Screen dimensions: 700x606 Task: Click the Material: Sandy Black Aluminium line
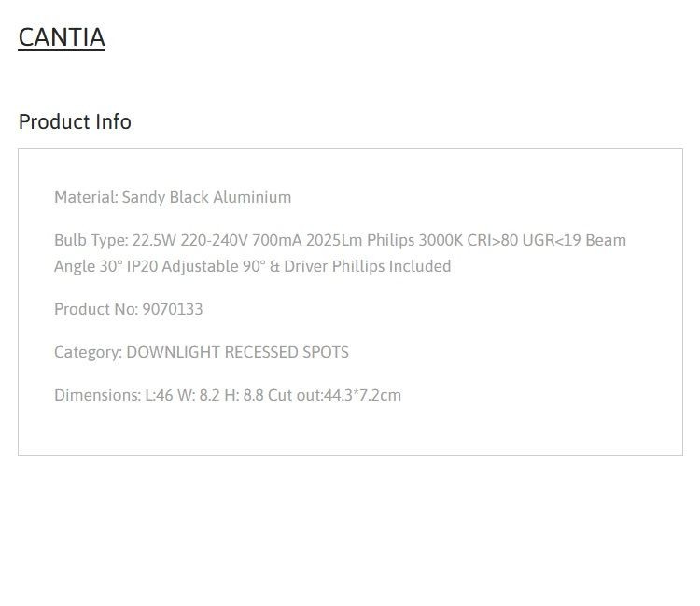pos(173,197)
